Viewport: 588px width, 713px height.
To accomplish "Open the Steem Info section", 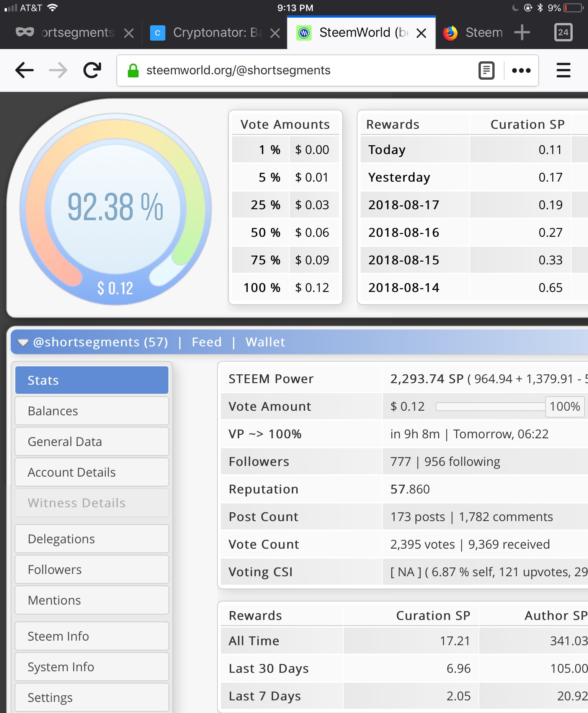I will 92,636.
